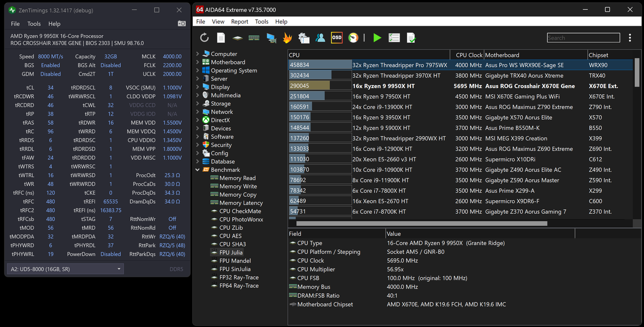Screen dimensions: 644x327
Task: Open the Results checklist icon
Action: coord(394,38)
